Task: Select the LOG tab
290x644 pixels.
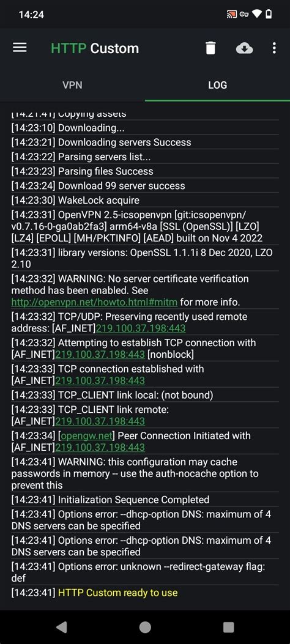Action: 217,85
